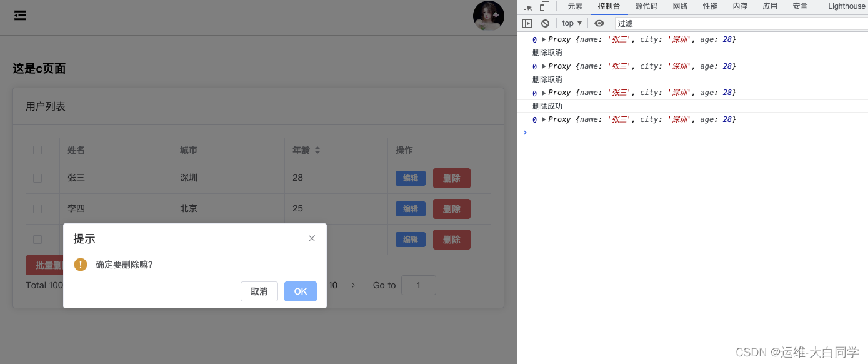This screenshot has width=868, height=364.
Task: Click the 提示 dialog title
Action: 84,239
